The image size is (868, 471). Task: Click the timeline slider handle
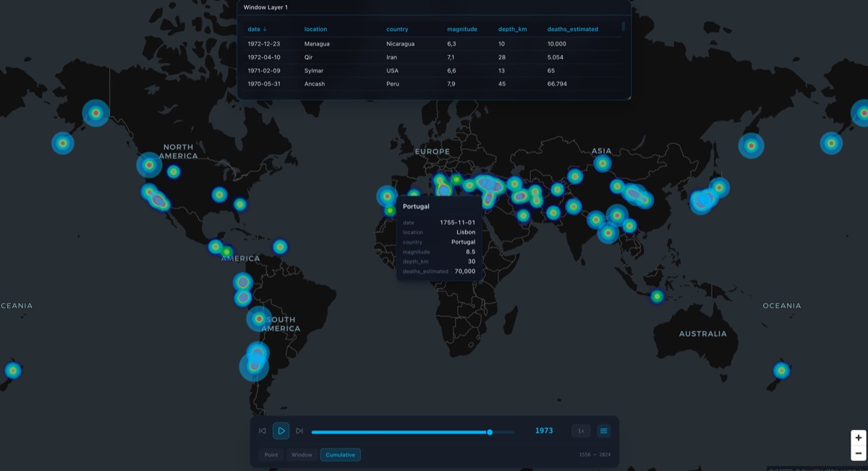click(490, 430)
